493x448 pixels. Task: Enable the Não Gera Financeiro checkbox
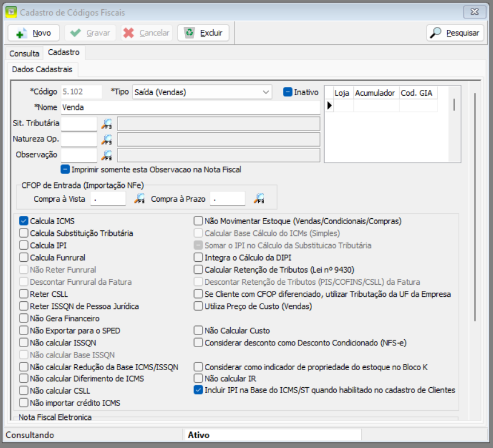point(23,319)
